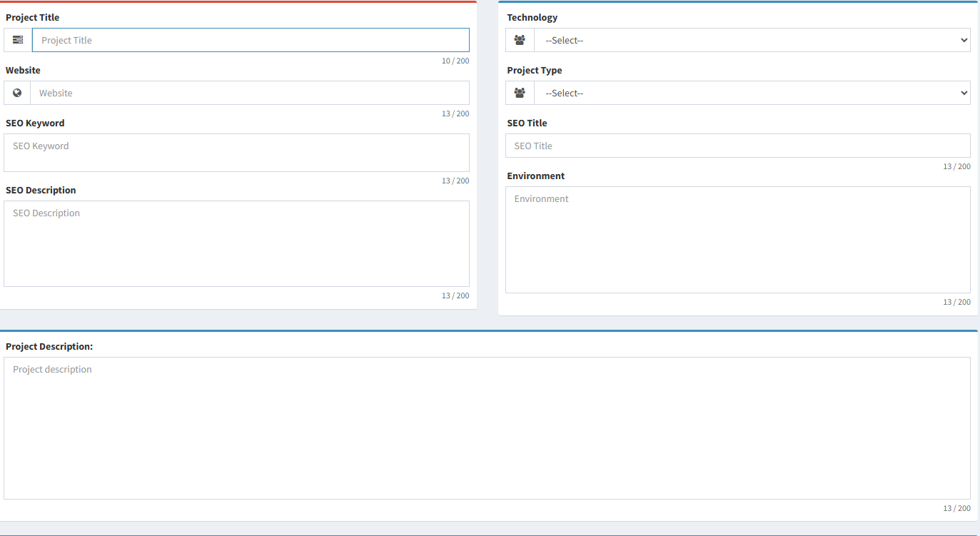This screenshot has width=980, height=536.
Task: Select the SEO Keyword text area
Action: pos(236,153)
